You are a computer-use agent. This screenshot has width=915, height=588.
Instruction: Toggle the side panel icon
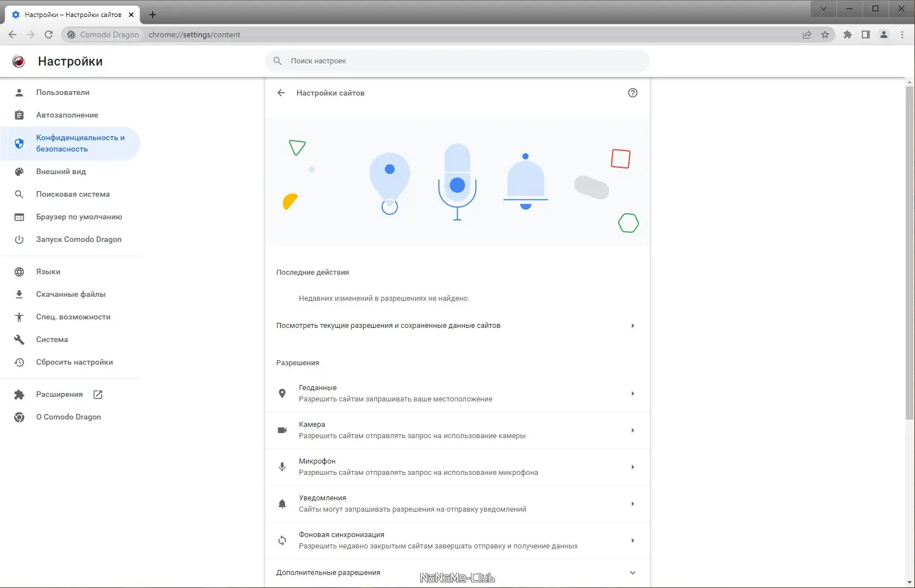(x=865, y=34)
